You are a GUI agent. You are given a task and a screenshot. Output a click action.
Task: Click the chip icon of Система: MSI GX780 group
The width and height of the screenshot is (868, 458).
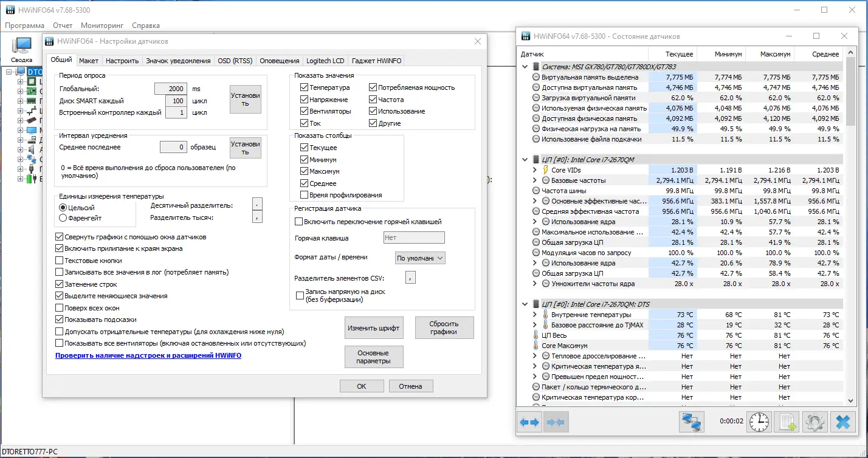click(x=536, y=67)
